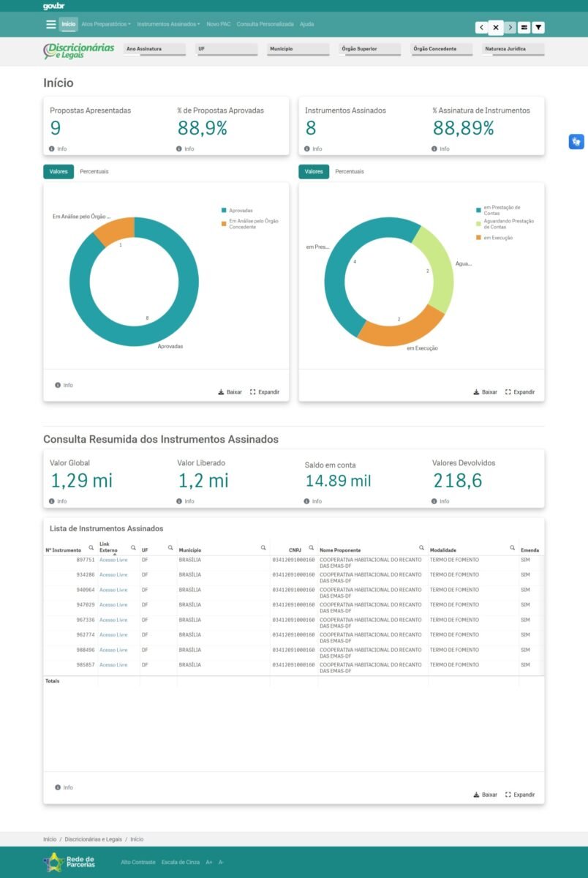Click Info icon under Valor Global
The image size is (588, 878).
click(x=53, y=501)
